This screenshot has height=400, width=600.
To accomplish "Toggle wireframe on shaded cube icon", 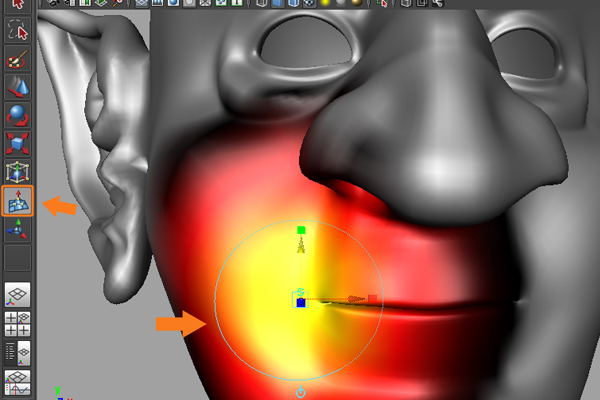I will click(293, 3).
